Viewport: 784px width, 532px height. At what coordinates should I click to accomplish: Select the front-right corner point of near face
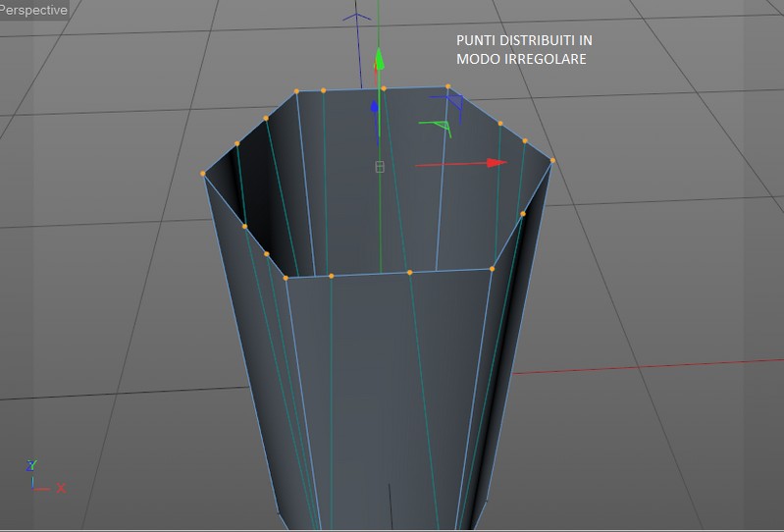tap(492, 269)
